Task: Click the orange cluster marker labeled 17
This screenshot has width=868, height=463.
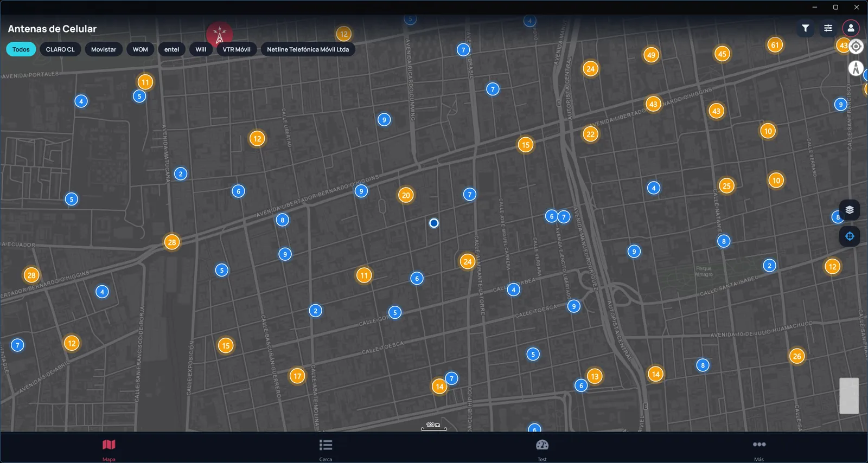Action: coord(297,376)
